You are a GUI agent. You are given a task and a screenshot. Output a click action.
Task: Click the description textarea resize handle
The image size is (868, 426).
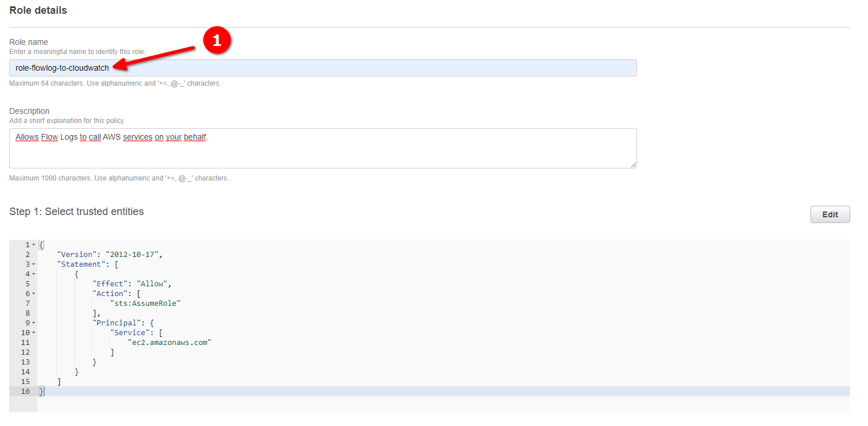click(x=633, y=165)
